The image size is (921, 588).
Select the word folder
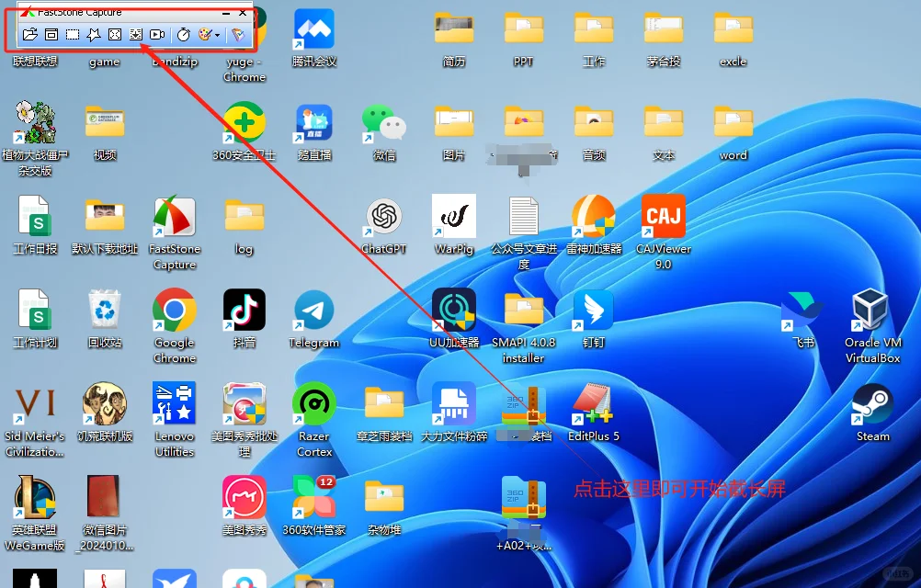click(733, 132)
